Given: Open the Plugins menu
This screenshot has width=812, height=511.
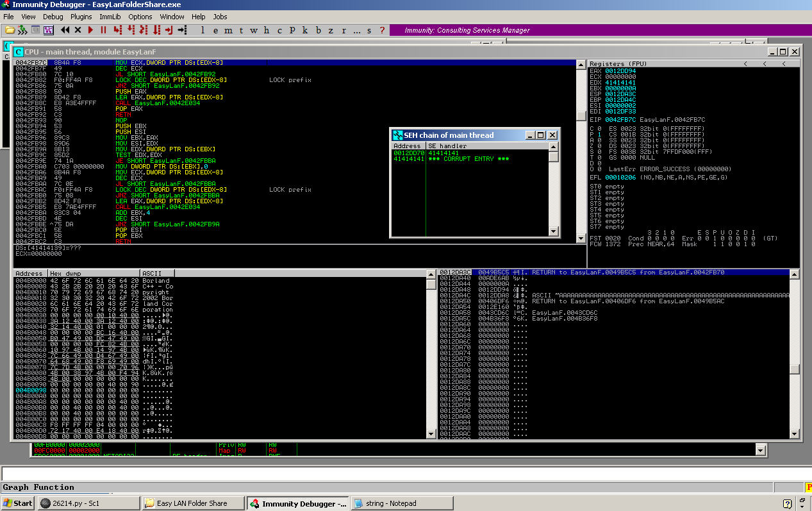Looking at the screenshot, I should point(81,17).
